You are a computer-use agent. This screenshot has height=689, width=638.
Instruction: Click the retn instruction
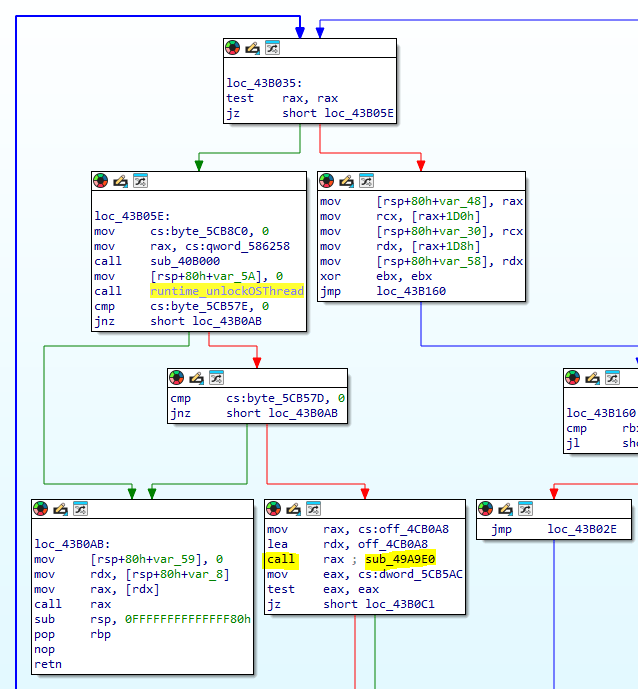coord(48,664)
